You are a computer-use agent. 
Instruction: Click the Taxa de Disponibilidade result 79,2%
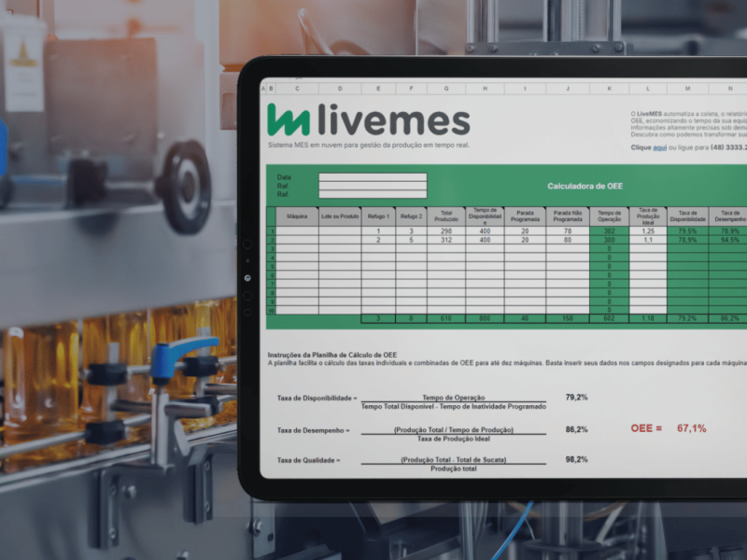coord(576,398)
